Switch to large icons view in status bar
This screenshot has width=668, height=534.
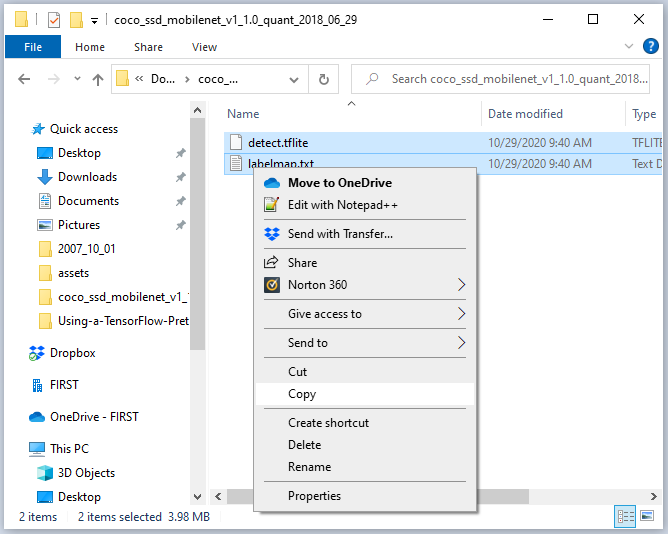[x=648, y=516]
